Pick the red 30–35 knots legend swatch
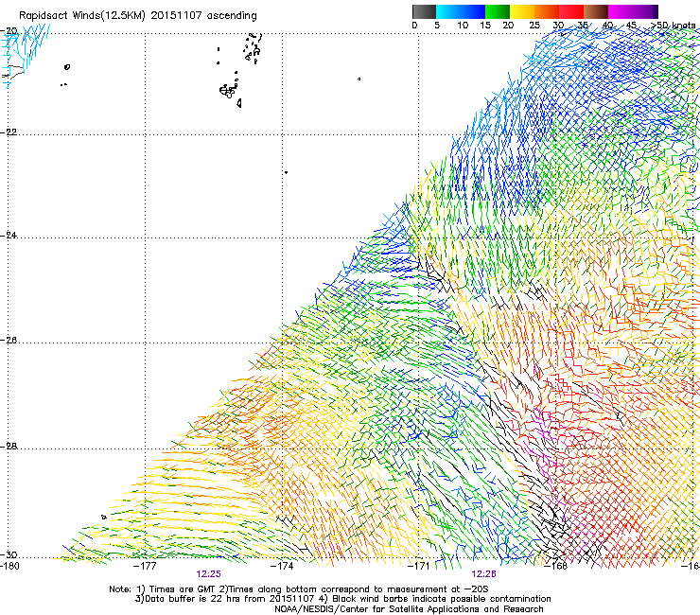Image resolution: width=700 pixels, height=615 pixels. (x=571, y=11)
